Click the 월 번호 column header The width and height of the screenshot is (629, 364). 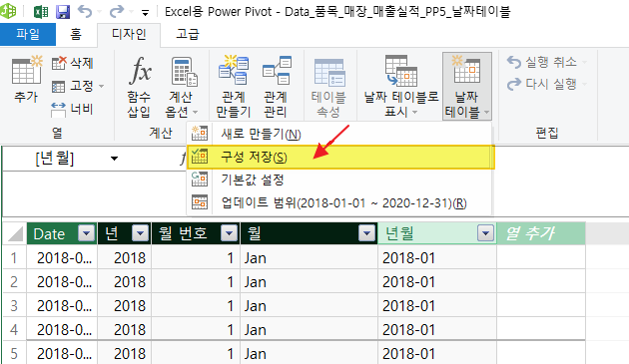(196, 233)
